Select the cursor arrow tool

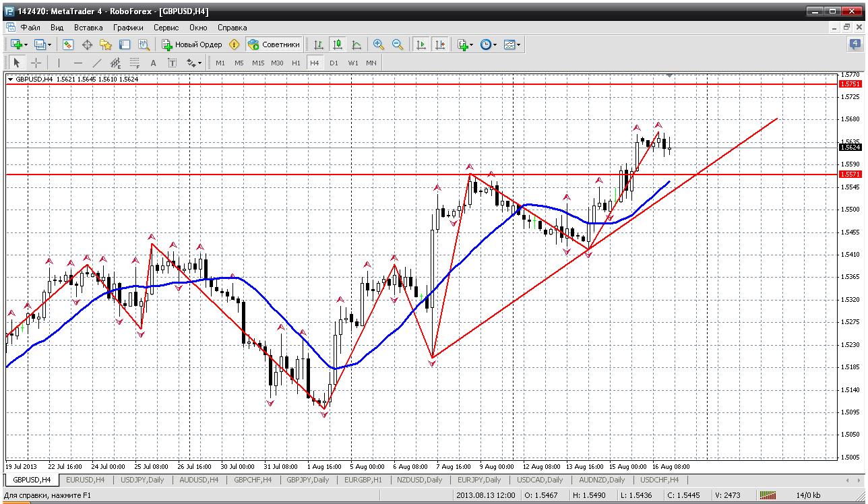[18, 63]
